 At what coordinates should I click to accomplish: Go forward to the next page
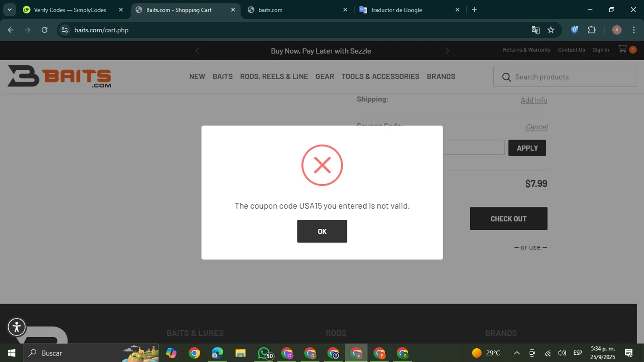pos(27,30)
